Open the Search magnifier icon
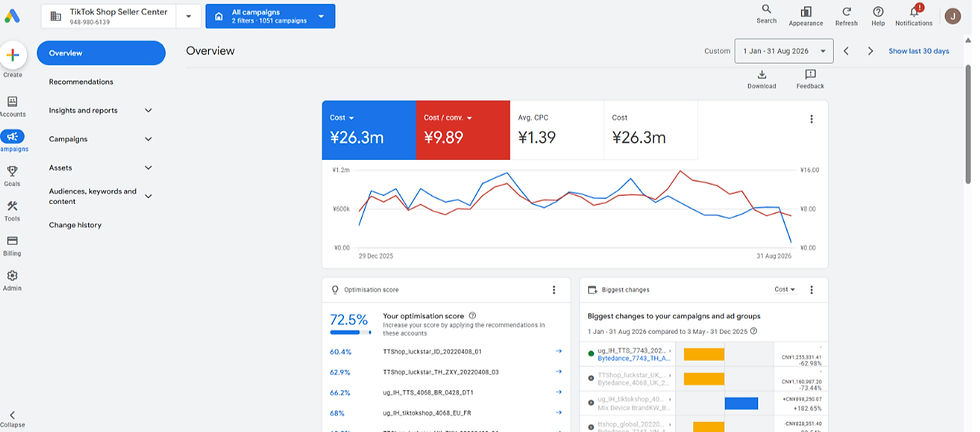Viewport: 980px width, 432px height. 766,9
